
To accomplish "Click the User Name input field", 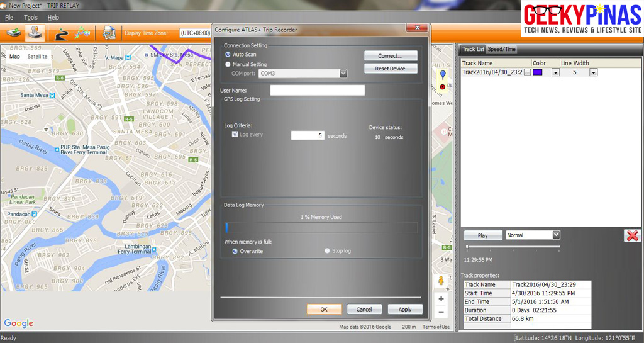I will pos(317,91).
